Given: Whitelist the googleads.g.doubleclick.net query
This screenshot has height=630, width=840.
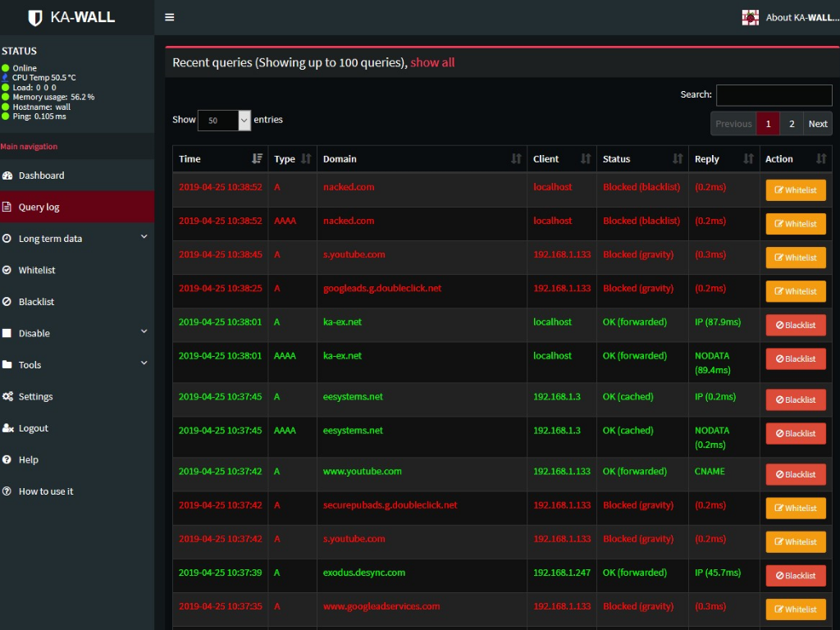Looking at the screenshot, I should (x=796, y=291).
